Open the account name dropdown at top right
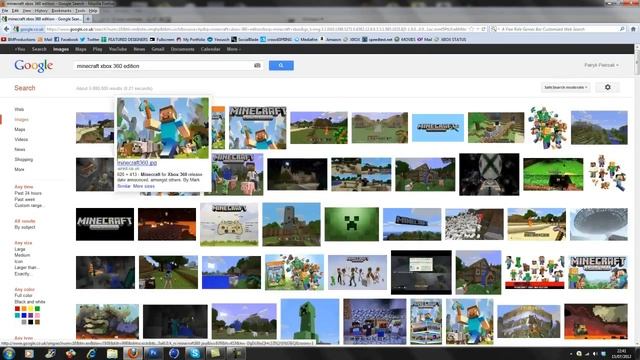 click(x=601, y=65)
